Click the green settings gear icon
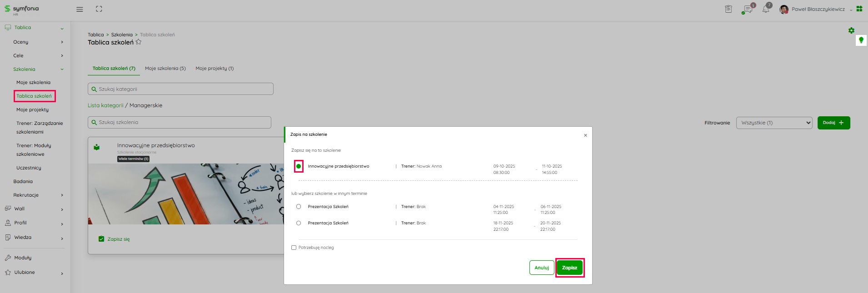 tap(851, 30)
